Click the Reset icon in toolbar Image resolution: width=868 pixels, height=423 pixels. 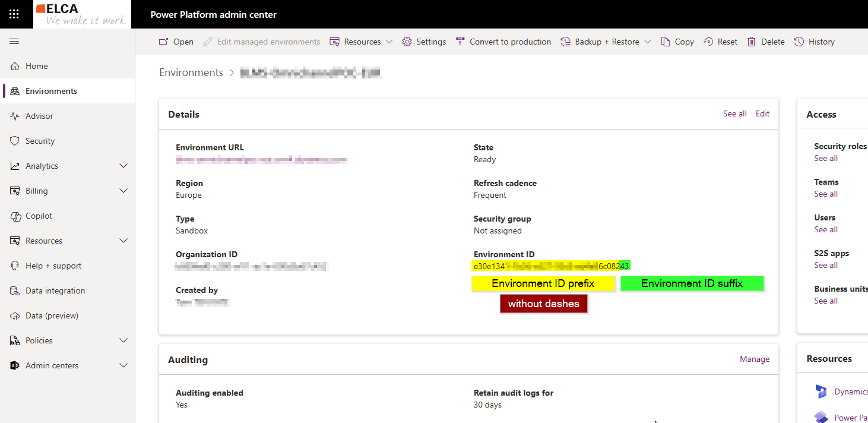708,42
